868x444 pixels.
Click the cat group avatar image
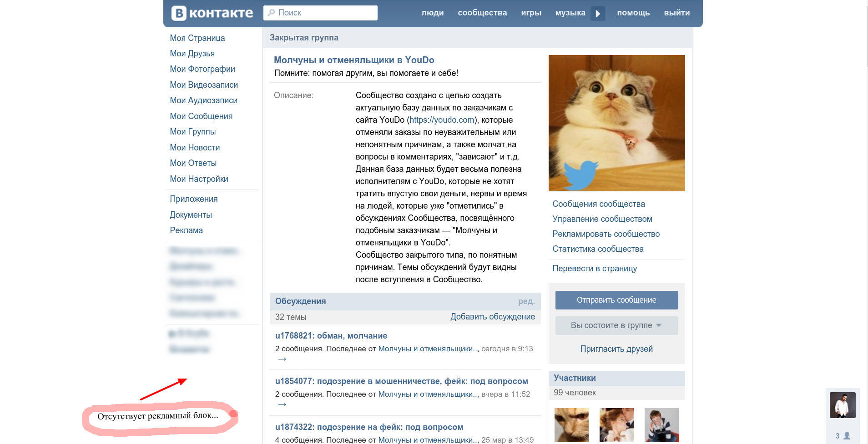(616, 123)
